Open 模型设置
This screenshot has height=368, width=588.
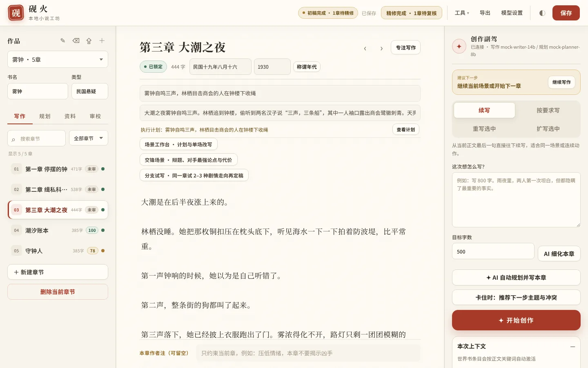tap(512, 13)
